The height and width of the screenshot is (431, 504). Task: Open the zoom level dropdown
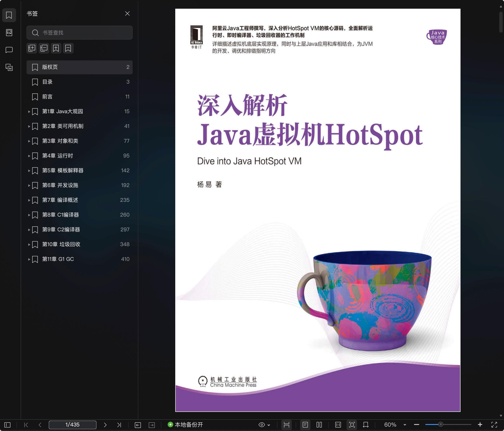click(x=405, y=425)
